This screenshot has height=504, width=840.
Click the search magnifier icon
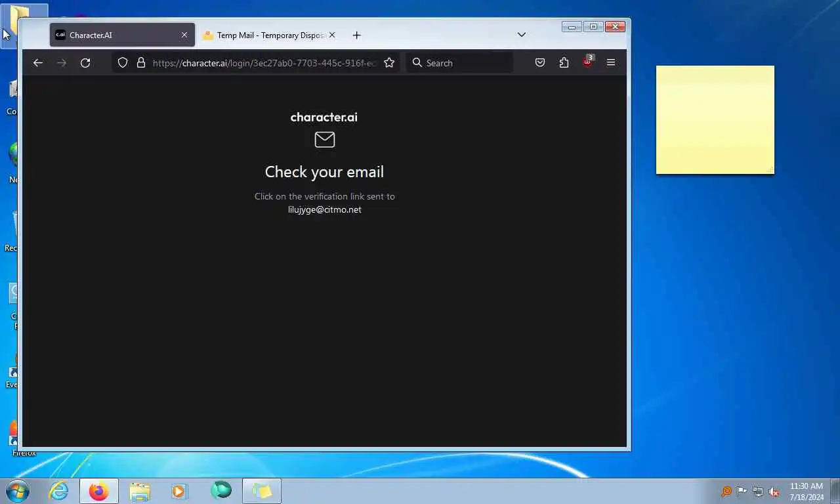(417, 63)
